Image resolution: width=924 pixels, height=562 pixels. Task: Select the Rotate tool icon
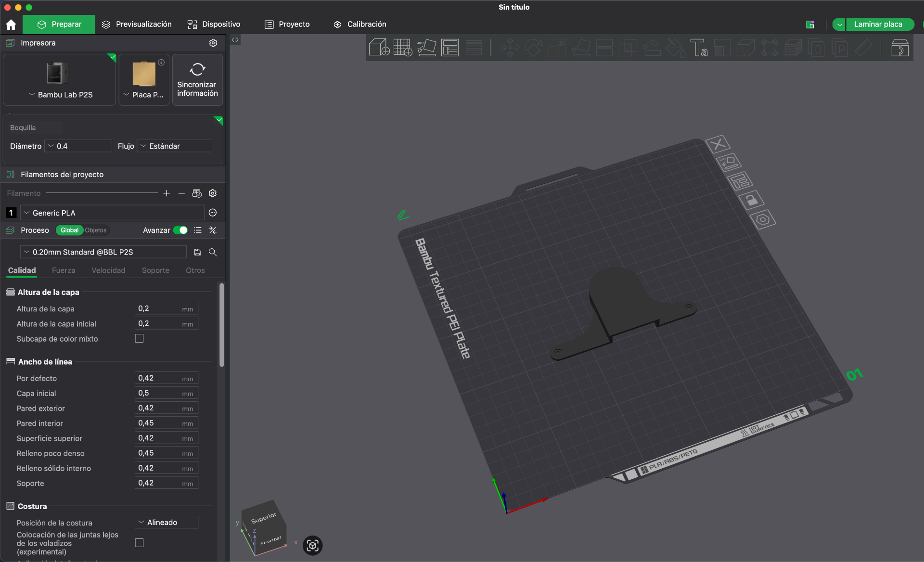533,48
